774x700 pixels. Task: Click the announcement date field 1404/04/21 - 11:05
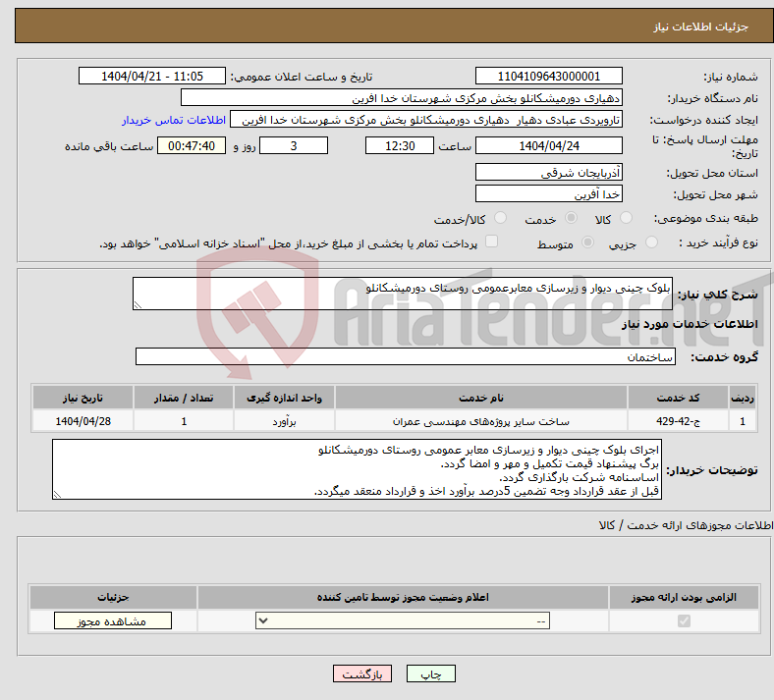[152, 76]
